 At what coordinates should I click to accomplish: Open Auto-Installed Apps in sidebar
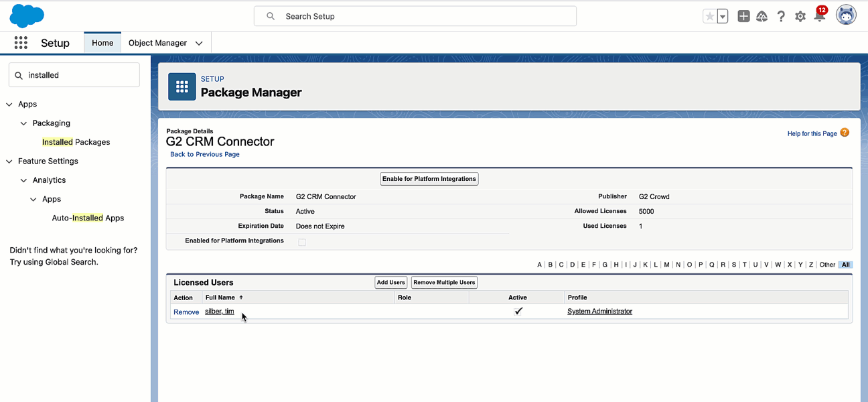point(88,218)
